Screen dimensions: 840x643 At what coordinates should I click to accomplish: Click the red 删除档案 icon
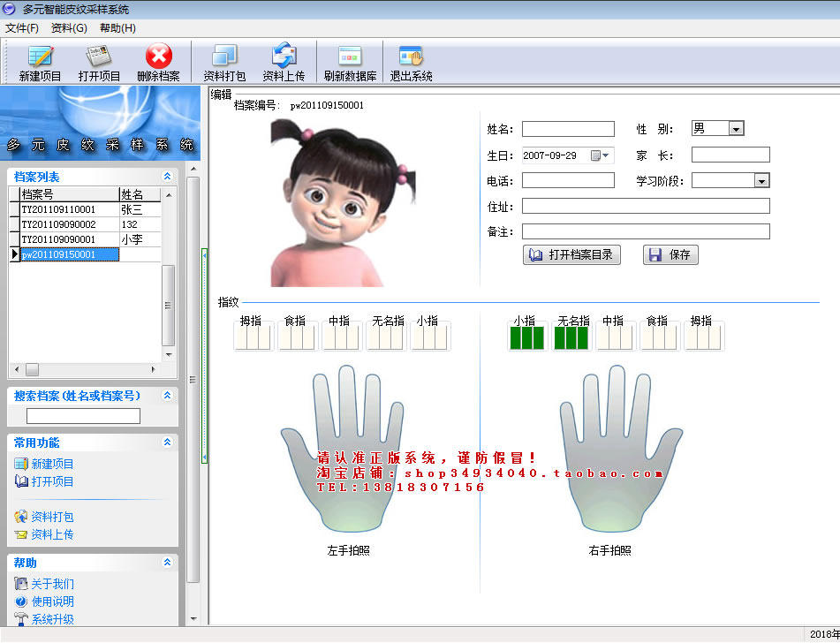tap(159, 63)
